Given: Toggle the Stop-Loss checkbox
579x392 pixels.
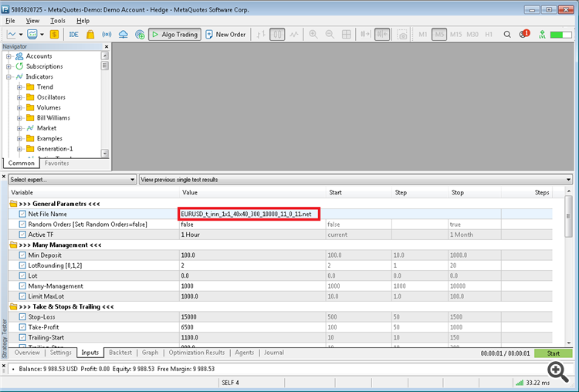Looking at the screenshot, I should [x=22, y=317].
